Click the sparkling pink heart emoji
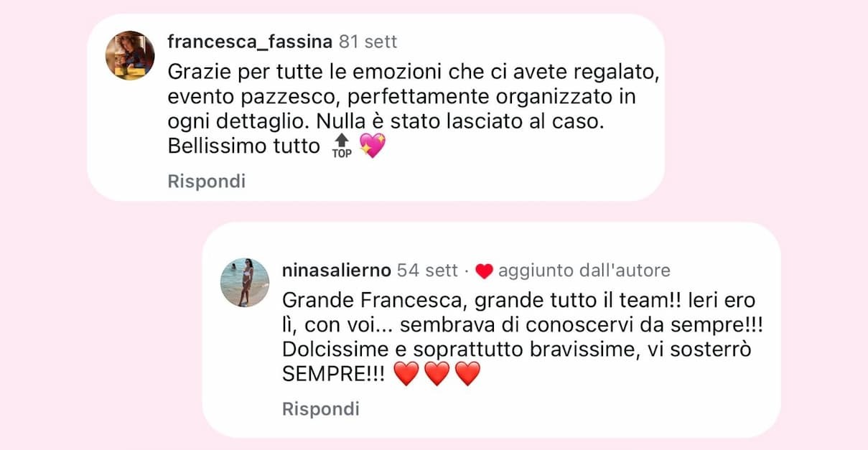 tap(372, 146)
